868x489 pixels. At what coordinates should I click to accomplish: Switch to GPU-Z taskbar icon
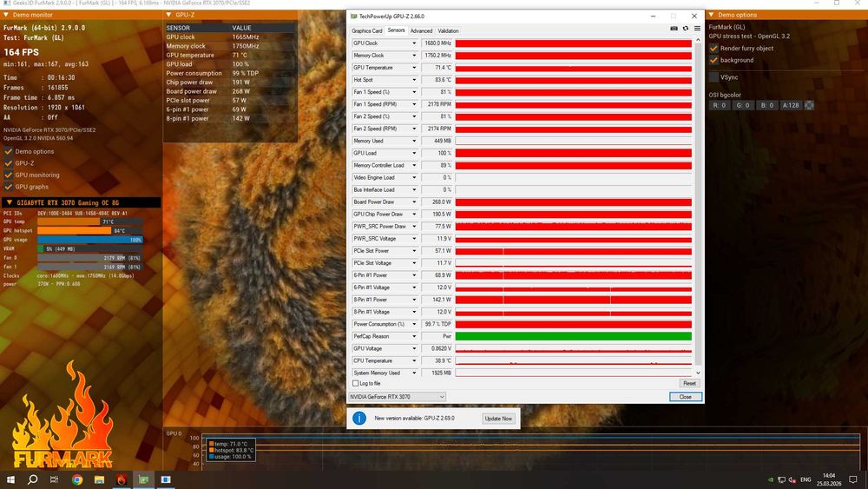[x=143, y=479]
